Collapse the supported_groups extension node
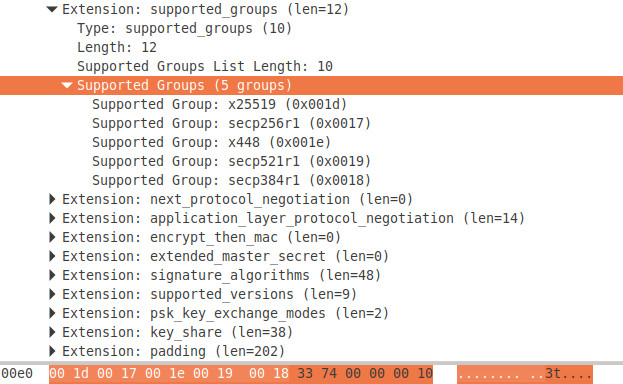 point(52,9)
